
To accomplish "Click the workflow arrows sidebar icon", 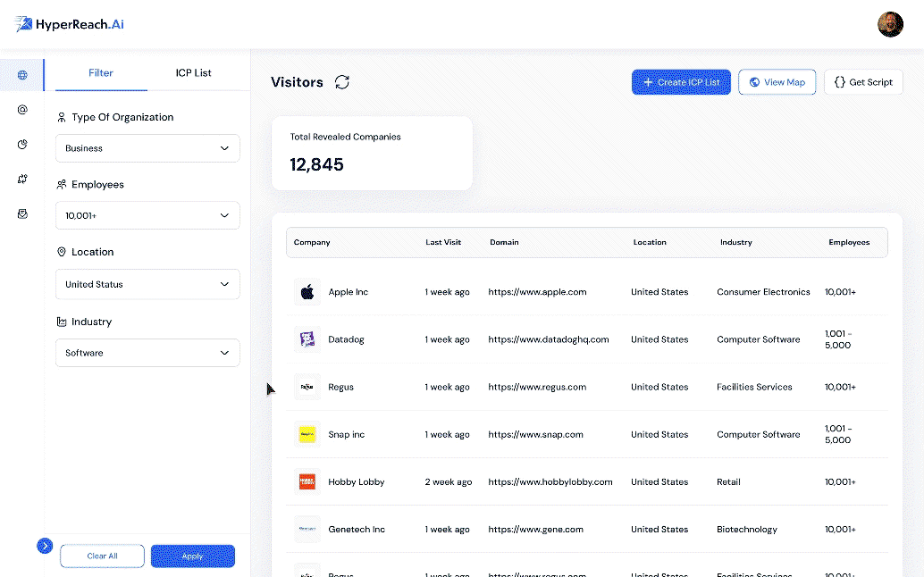I will click(22, 179).
